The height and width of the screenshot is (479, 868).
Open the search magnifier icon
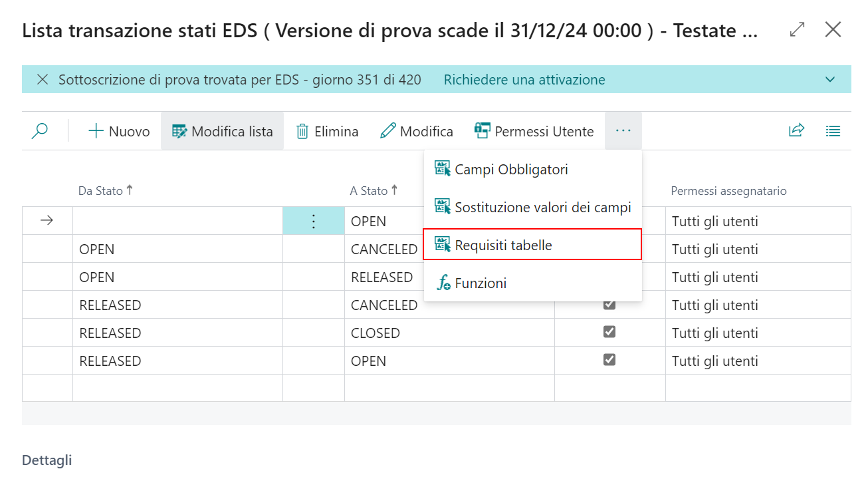[40, 131]
